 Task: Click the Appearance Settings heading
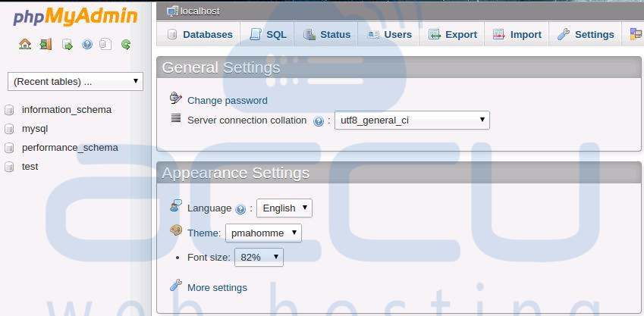click(235, 173)
